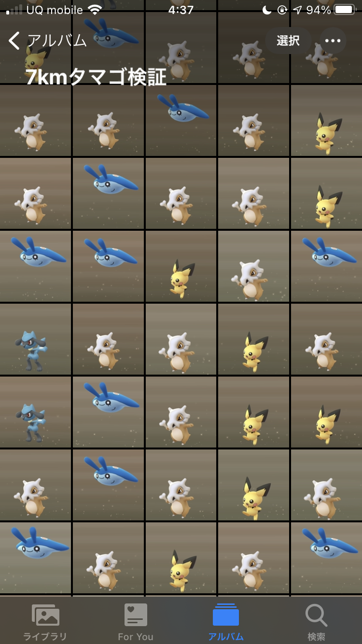
Task: Open the For You tab
Action: (x=136, y=622)
